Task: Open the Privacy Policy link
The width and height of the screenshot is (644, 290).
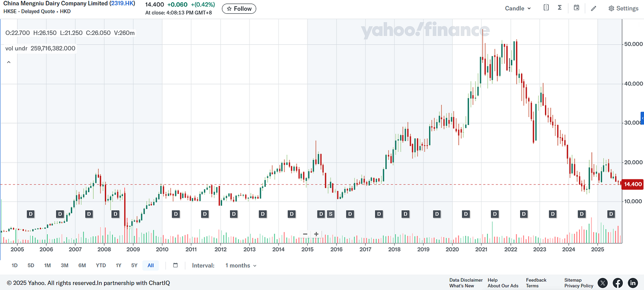Action: tap(579, 286)
